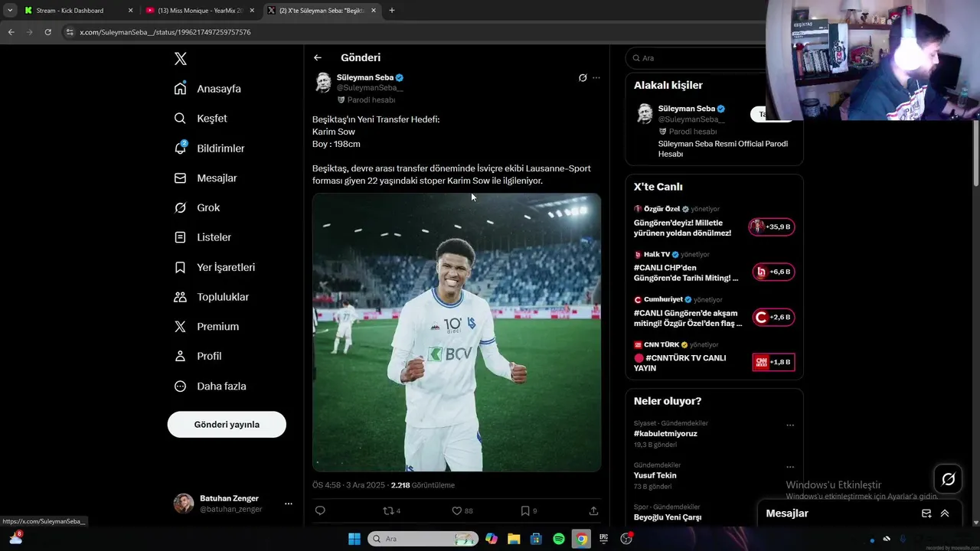
Task: Expand Daha fazla menu
Action: click(x=210, y=386)
